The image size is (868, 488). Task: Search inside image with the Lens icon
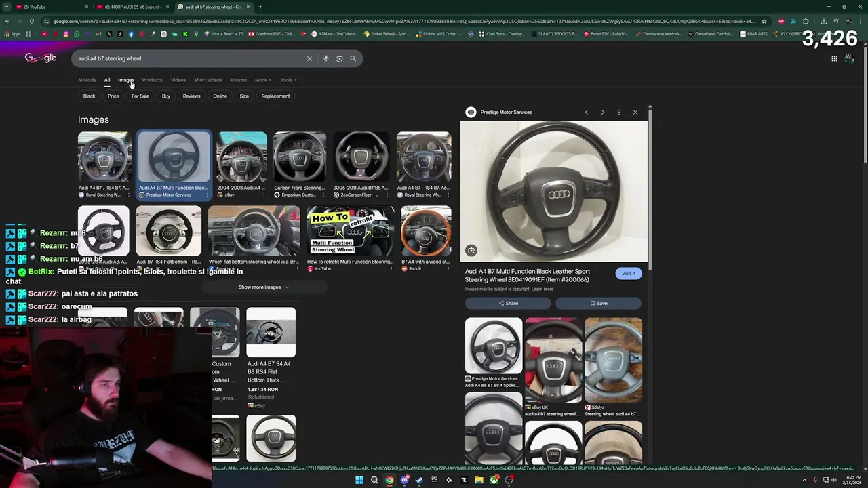tap(471, 251)
